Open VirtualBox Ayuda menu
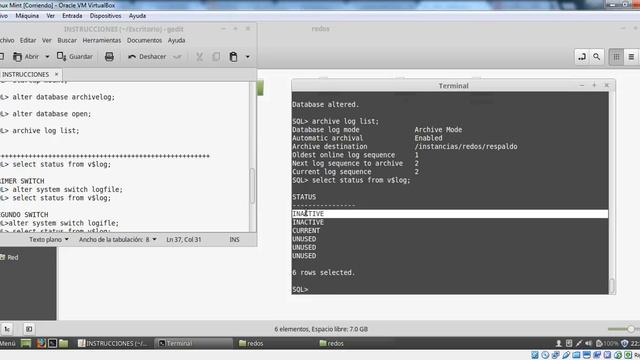Image resolution: width=640 pixels, height=360 pixels. tap(137, 16)
